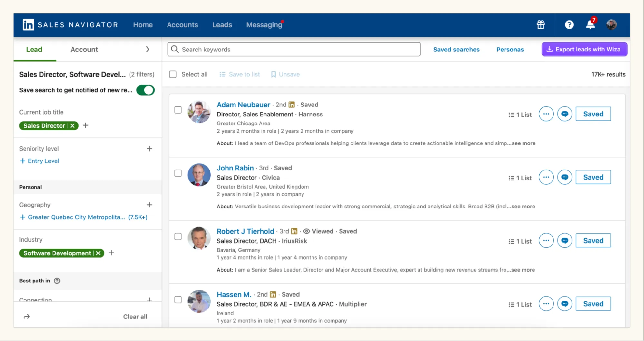
Task: Open the ellipsis menu for Adam Neubauer
Action: tap(546, 114)
